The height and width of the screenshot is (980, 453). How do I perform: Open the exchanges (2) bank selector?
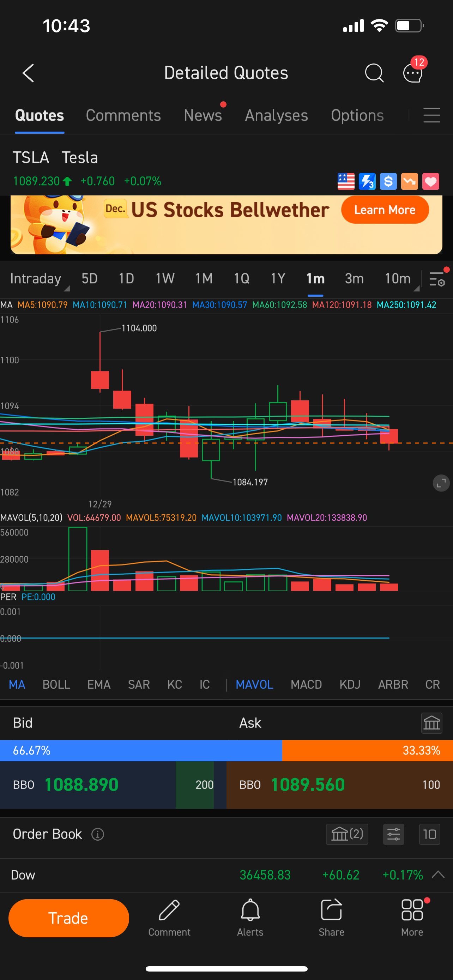click(347, 834)
